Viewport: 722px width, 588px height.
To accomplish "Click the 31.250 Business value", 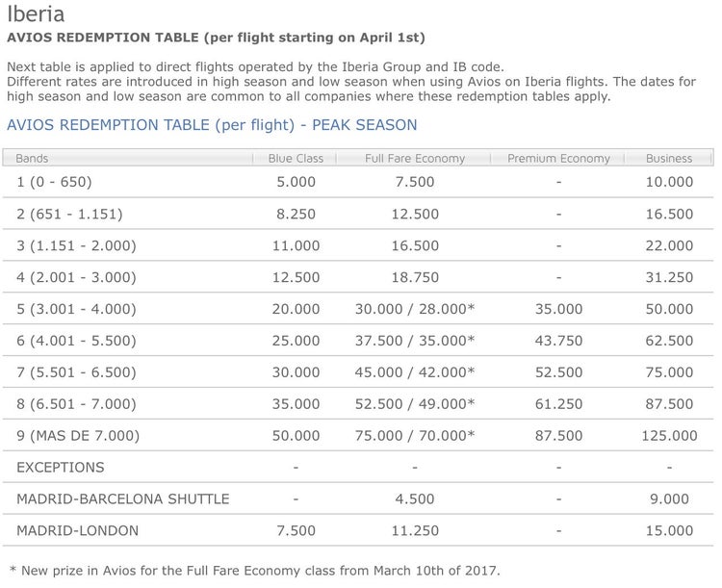I will [x=669, y=277].
